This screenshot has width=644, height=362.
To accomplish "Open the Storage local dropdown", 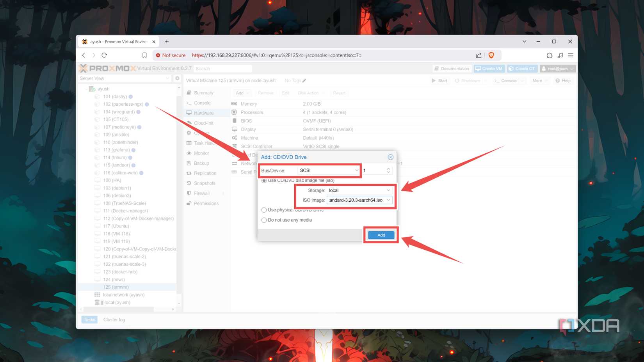I will coord(359,190).
